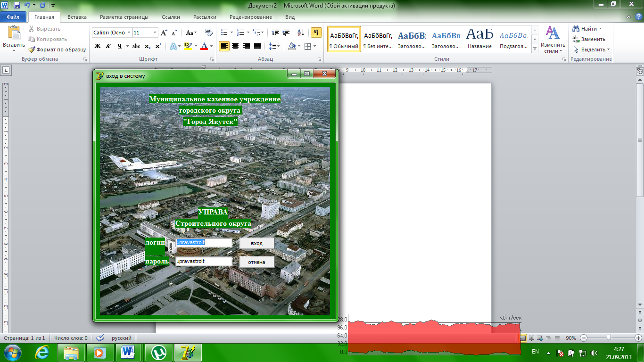The height and width of the screenshot is (362, 644).
Task: Open the borders dropdown arrow
Action: pyautogui.click(x=315, y=46)
